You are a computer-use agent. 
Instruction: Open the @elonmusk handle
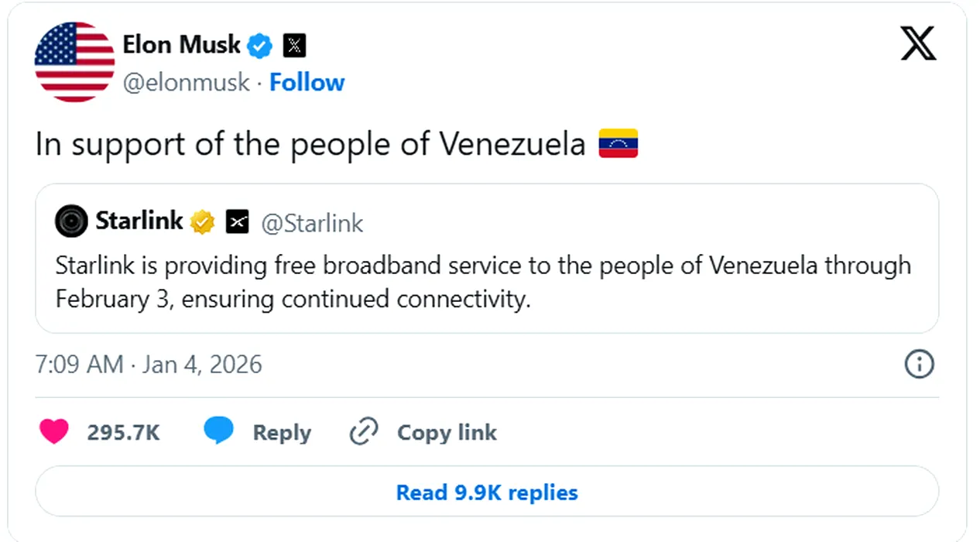point(187,82)
